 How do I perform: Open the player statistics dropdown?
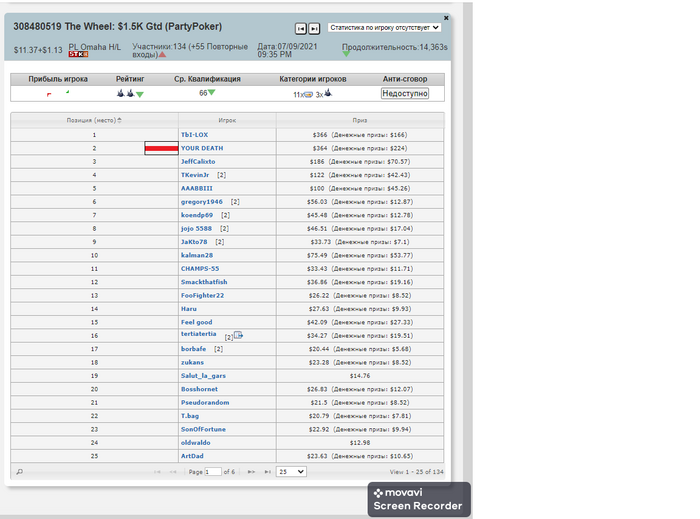click(384, 28)
